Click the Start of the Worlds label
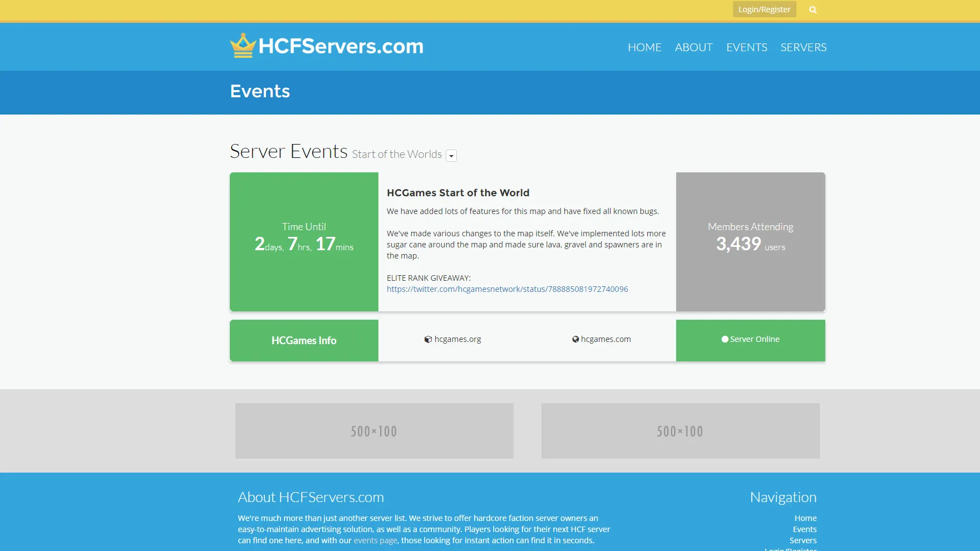 point(397,154)
